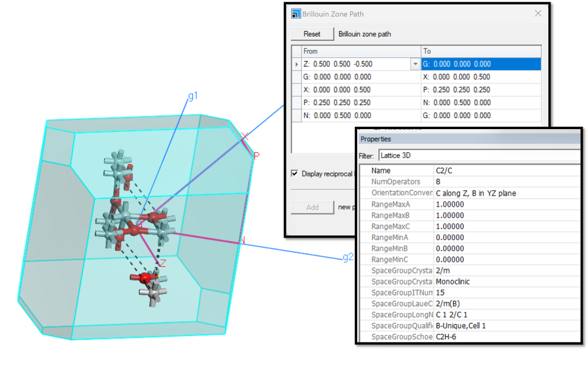Click the Reset button in Brillouin Zone Path
This screenshot has width=588, height=372.
point(312,34)
